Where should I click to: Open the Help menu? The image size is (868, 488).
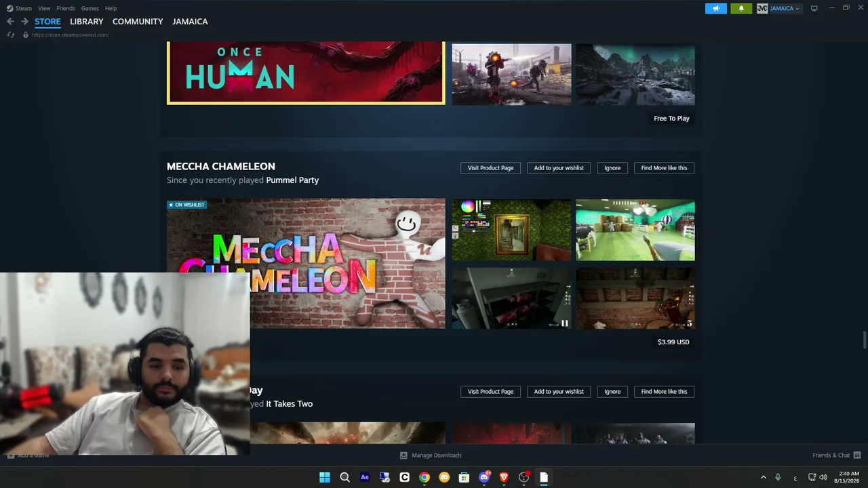pos(111,8)
